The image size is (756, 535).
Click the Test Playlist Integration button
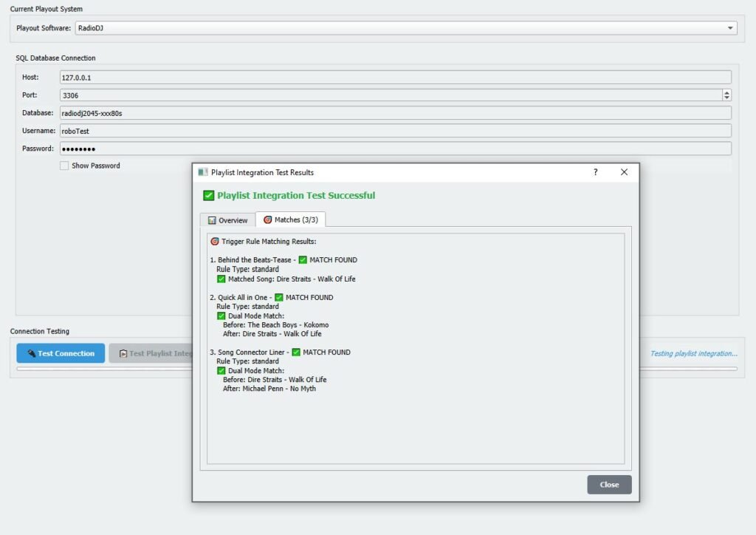[x=151, y=353]
